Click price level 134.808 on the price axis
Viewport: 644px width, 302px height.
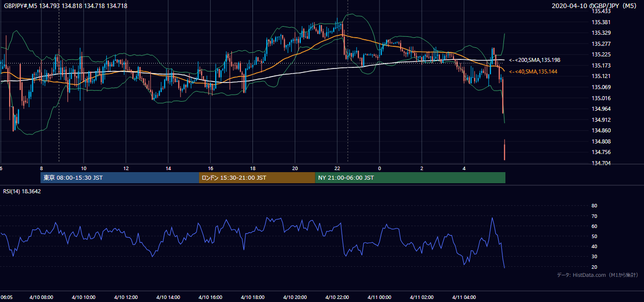coord(601,141)
